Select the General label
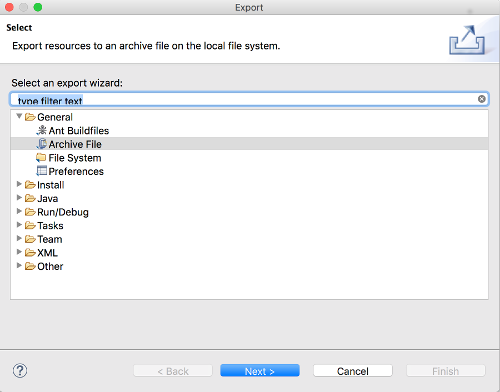This screenshot has width=500, height=392. click(x=55, y=117)
